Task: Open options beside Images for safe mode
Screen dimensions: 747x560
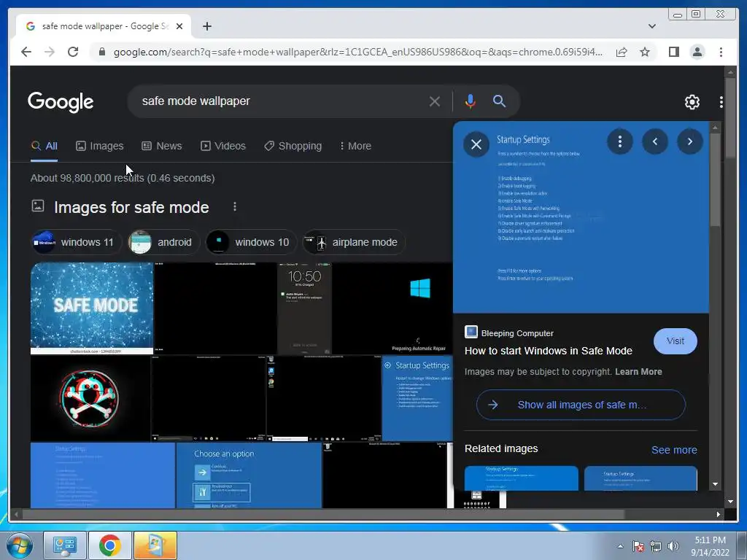Action: (234, 206)
